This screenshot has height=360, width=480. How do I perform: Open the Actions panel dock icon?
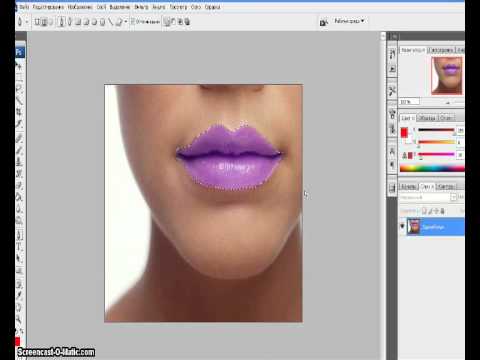click(x=392, y=69)
